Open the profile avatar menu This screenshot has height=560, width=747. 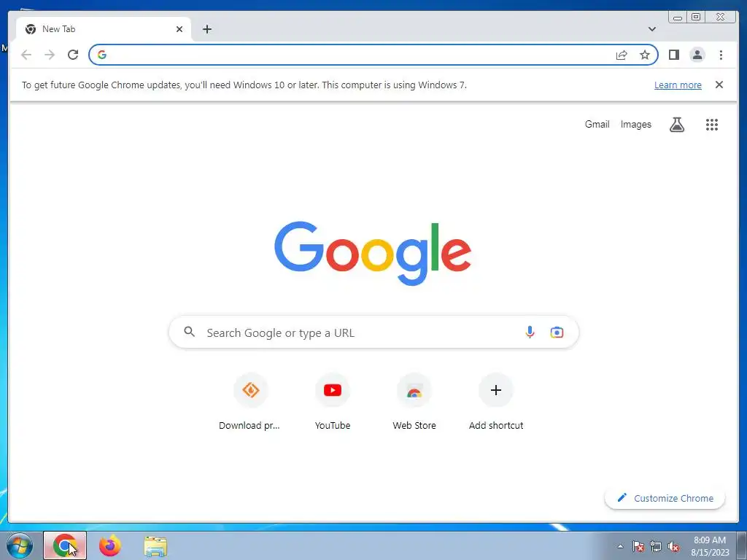pos(697,55)
